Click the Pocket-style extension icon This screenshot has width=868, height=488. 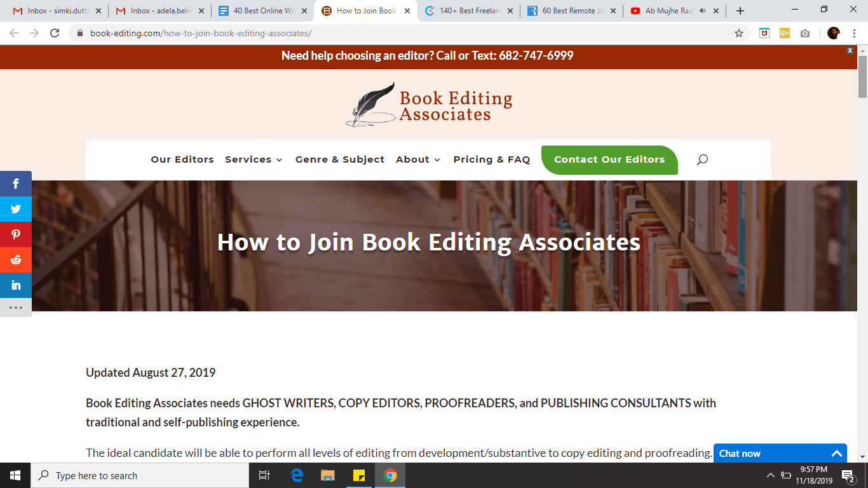tap(764, 33)
